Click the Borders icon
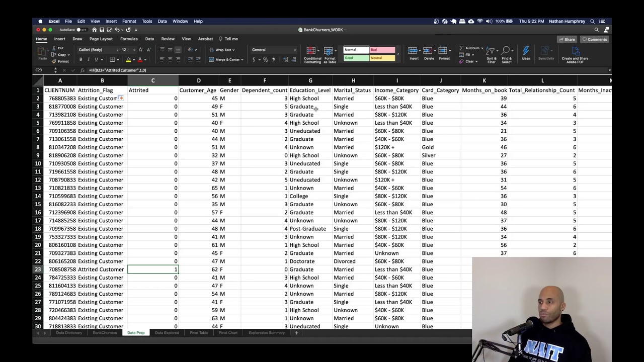644x362 pixels. click(x=113, y=60)
